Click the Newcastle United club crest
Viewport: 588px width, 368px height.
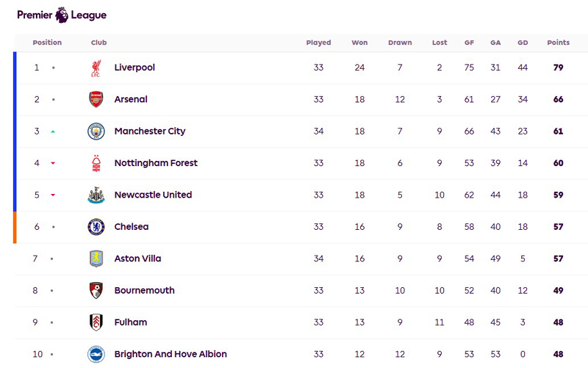(96, 195)
